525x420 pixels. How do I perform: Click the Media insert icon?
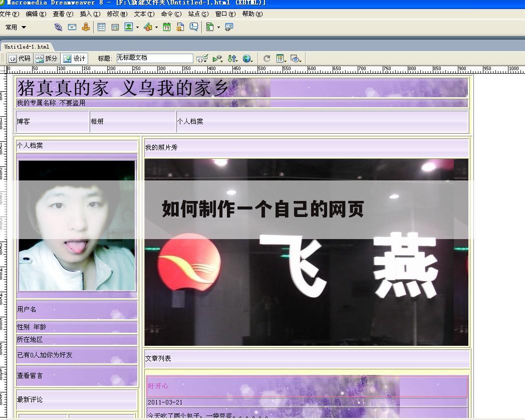pyautogui.click(x=148, y=27)
